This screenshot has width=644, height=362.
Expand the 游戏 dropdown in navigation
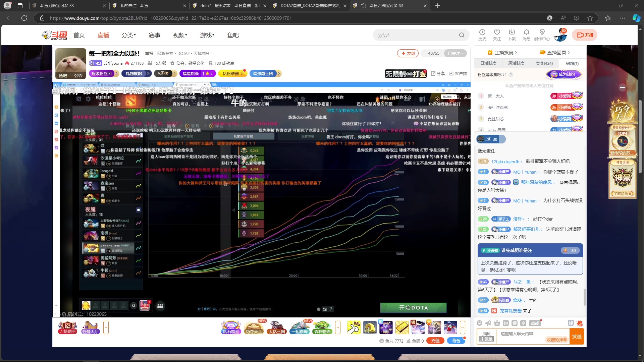click(x=207, y=35)
